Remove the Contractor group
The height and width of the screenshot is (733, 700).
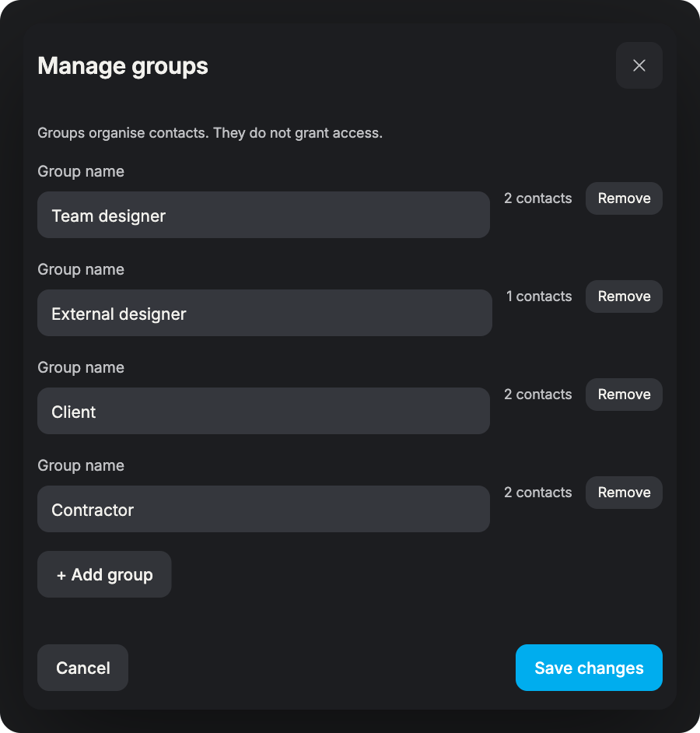(x=624, y=493)
